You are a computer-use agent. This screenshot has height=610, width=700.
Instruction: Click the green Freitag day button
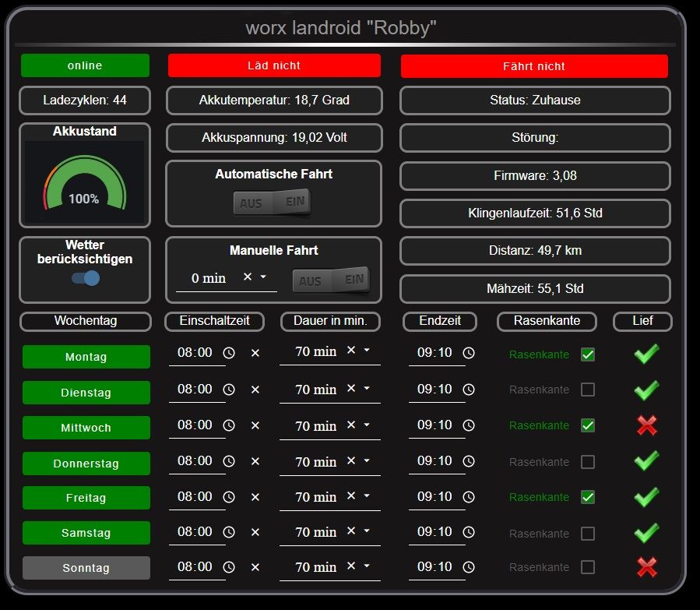tap(86, 498)
